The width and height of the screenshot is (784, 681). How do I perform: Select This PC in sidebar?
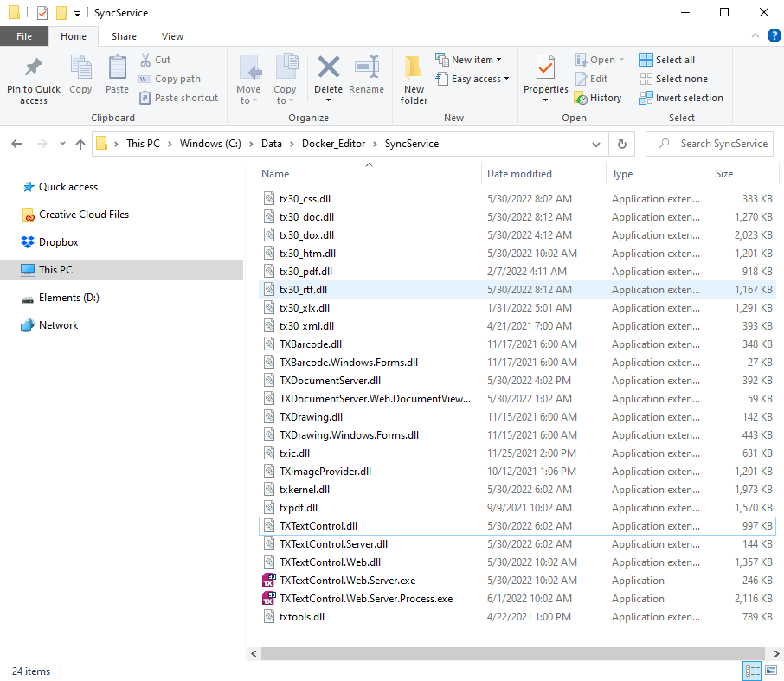[121, 269]
